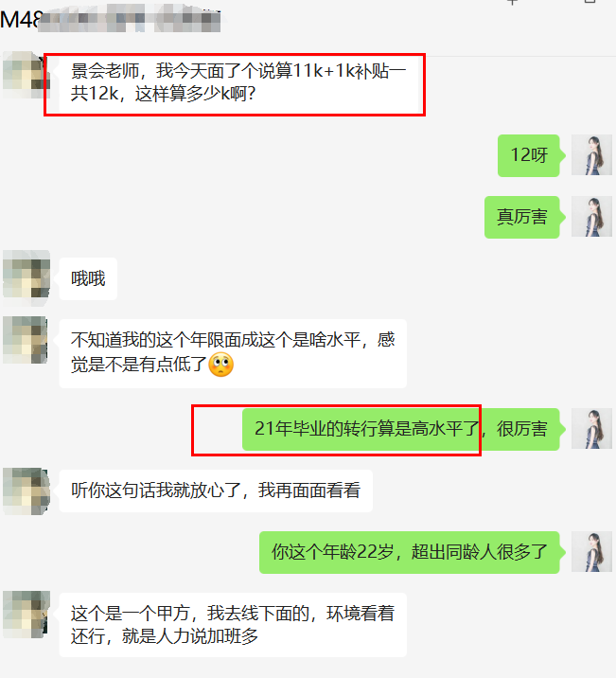Select message '21年毕业的转行算是高水平了，很厉害'
The height and width of the screenshot is (678, 616).
click(x=401, y=429)
